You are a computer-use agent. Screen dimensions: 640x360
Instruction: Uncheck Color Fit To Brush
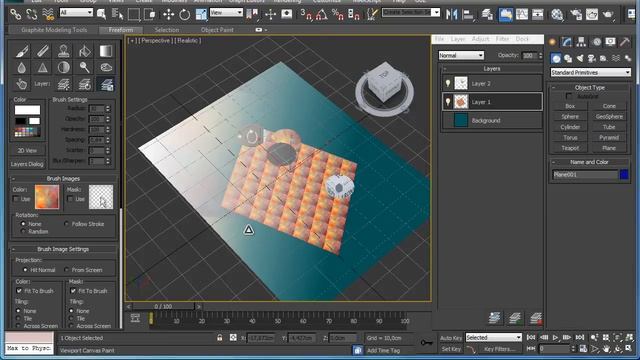point(19,291)
